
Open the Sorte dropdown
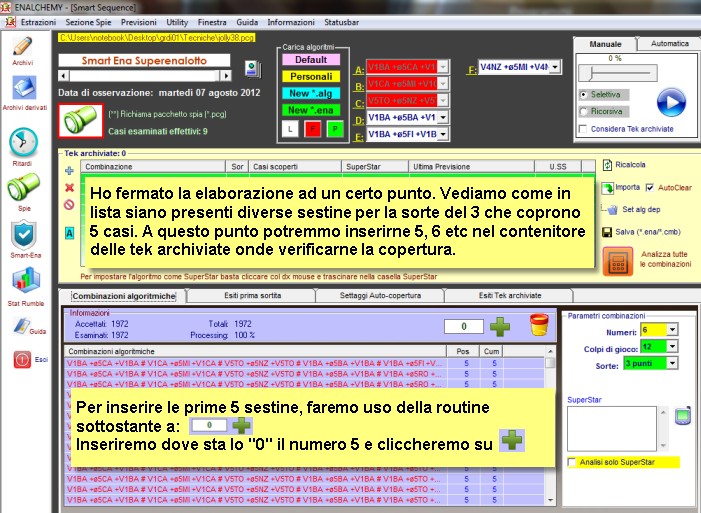point(672,363)
